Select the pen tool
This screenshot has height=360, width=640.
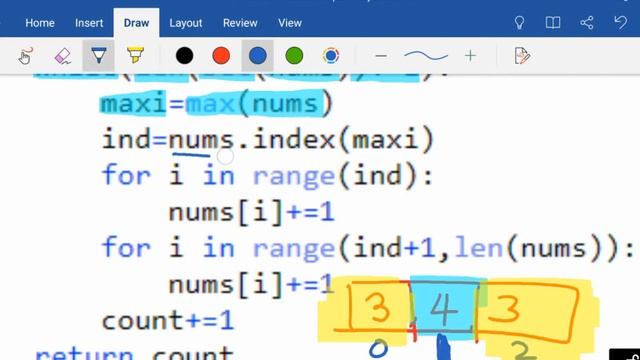(99, 56)
